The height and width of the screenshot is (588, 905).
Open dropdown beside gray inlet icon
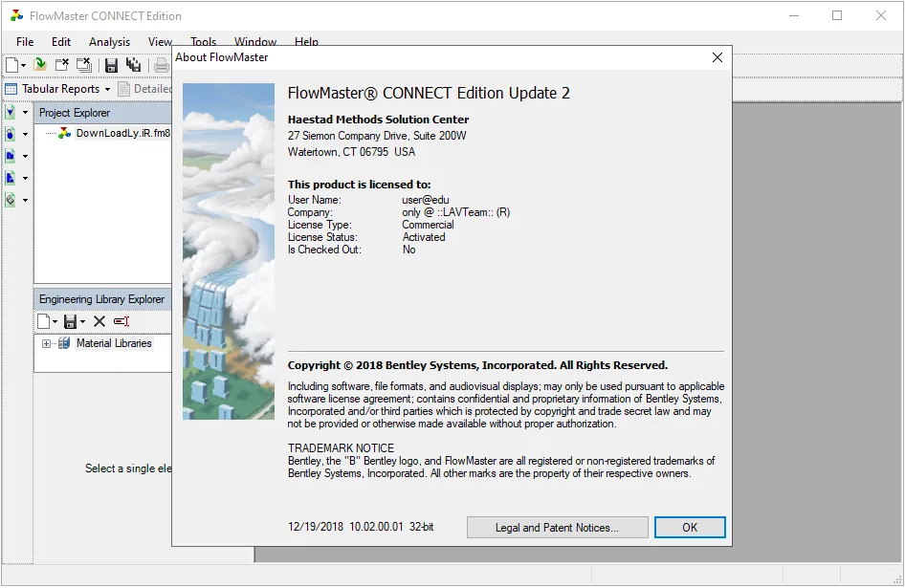25,200
